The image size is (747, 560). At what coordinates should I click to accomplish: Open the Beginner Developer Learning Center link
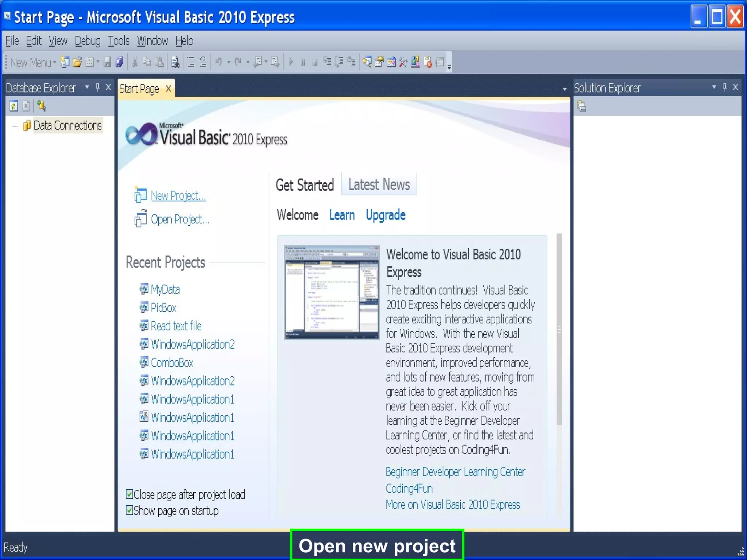(455, 472)
